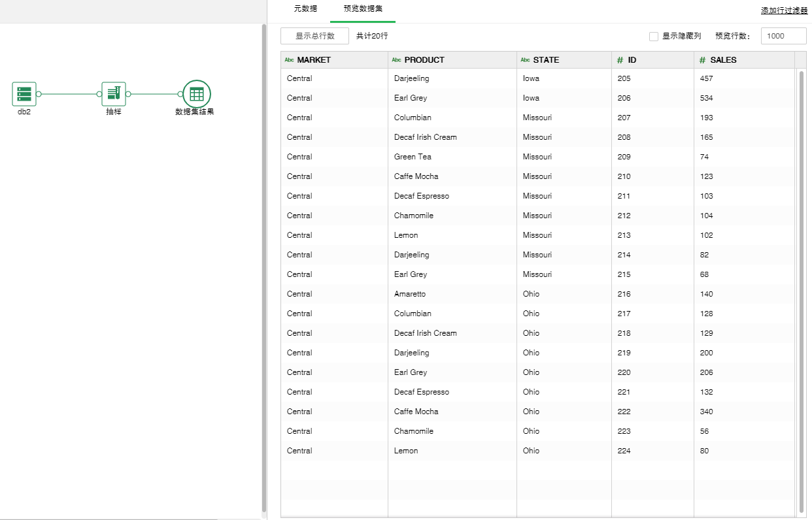Viewport: 812px width, 520px height.
Task: Click the output port on db2 node
Action: (x=39, y=94)
